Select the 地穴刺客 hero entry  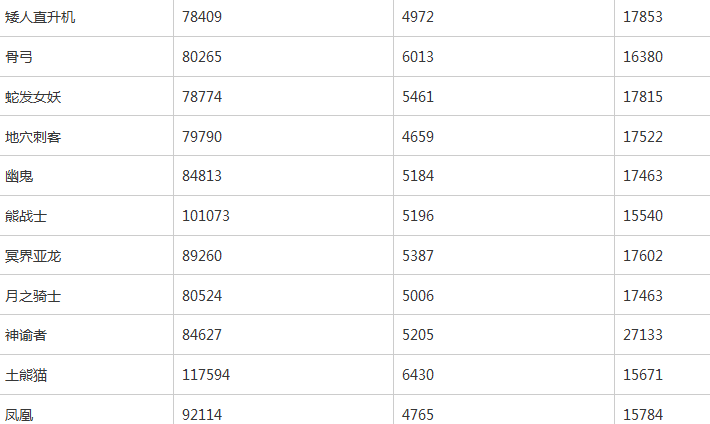(x=33, y=137)
